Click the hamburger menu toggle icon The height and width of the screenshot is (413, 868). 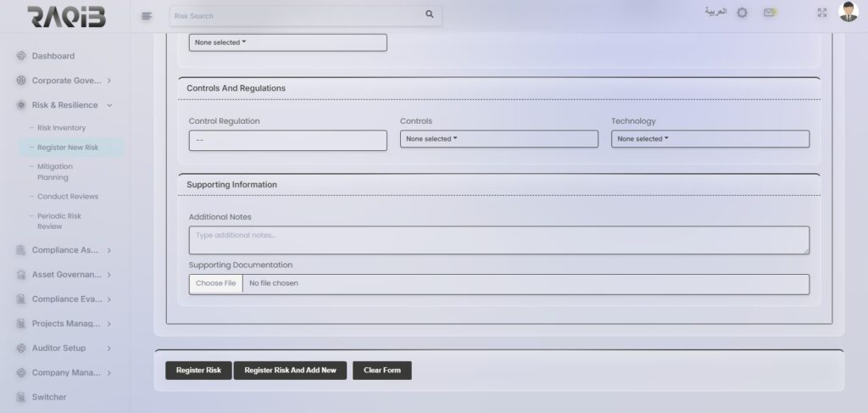tap(147, 15)
